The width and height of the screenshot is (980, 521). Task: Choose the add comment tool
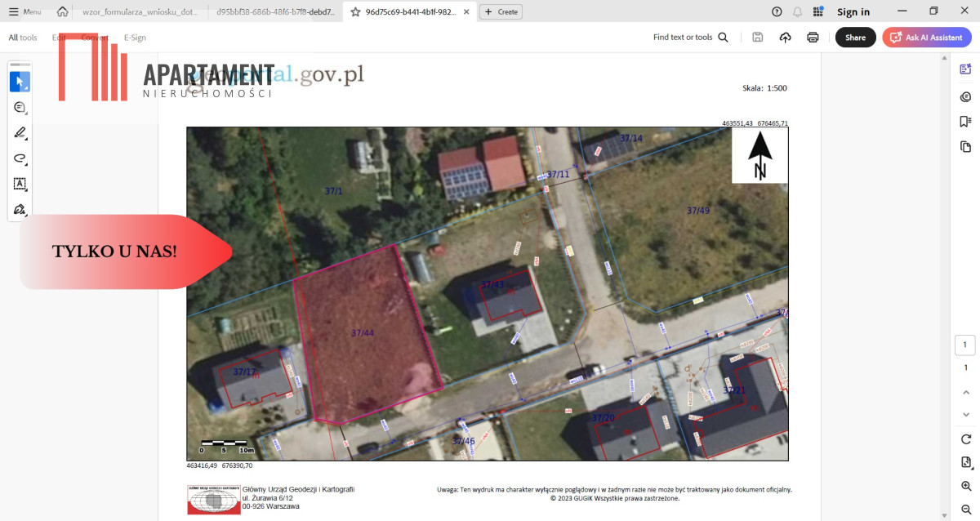click(x=20, y=108)
